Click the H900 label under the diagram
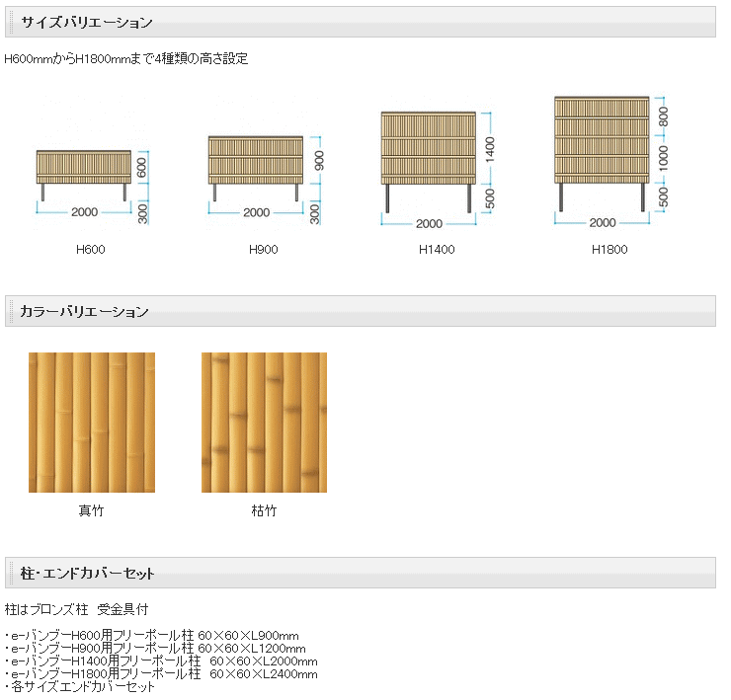 click(264, 250)
